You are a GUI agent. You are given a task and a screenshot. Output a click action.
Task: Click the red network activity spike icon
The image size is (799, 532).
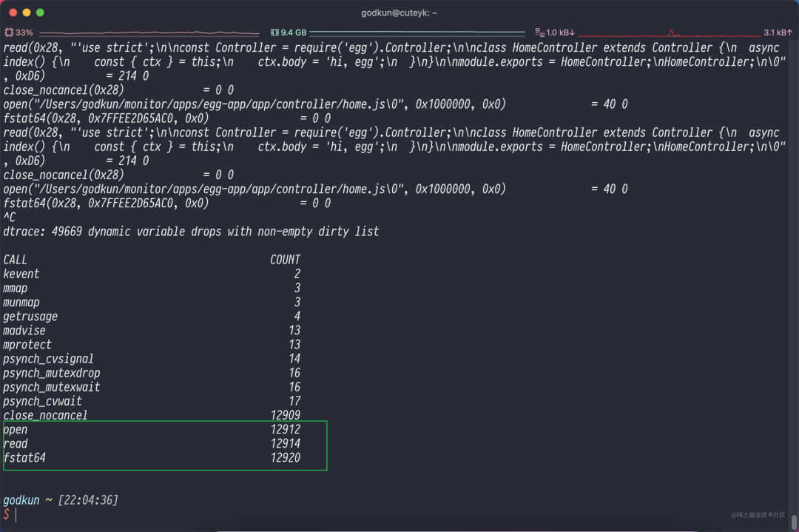[672, 31]
